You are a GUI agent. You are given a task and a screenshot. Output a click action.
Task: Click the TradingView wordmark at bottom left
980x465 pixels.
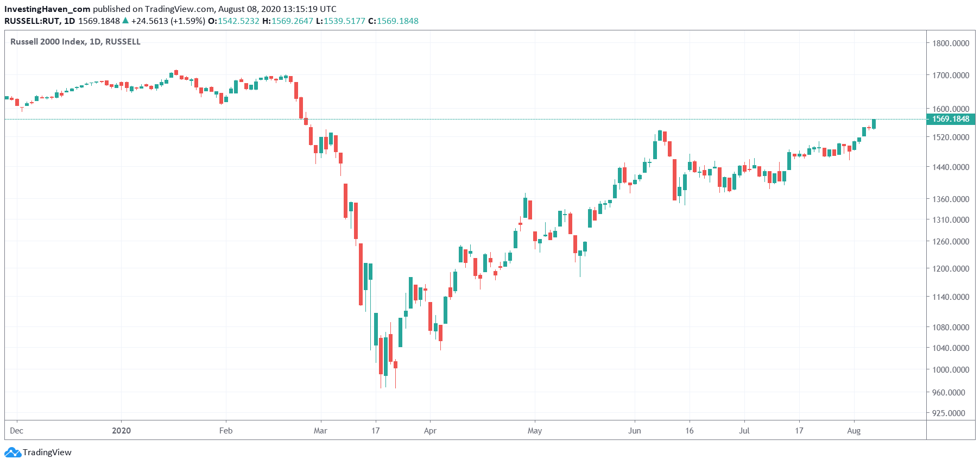click(x=47, y=452)
